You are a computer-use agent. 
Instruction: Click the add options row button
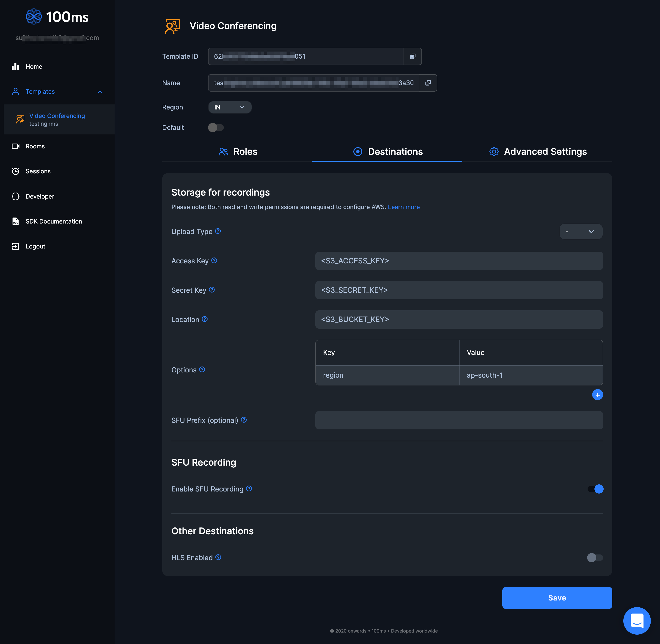[597, 395]
